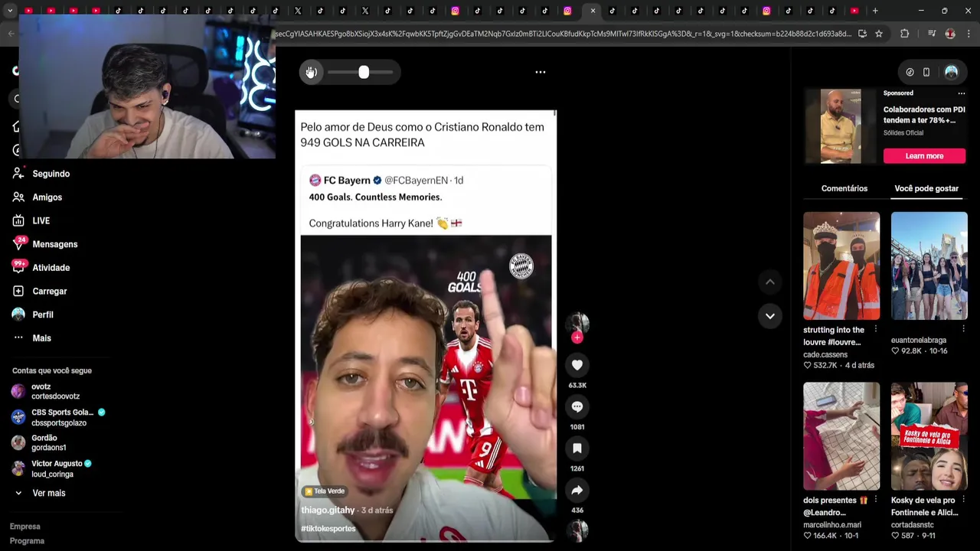The width and height of the screenshot is (980, 551).
Task: Switch to the YouTube tab before the new-tab button
Action: point(854,11)
